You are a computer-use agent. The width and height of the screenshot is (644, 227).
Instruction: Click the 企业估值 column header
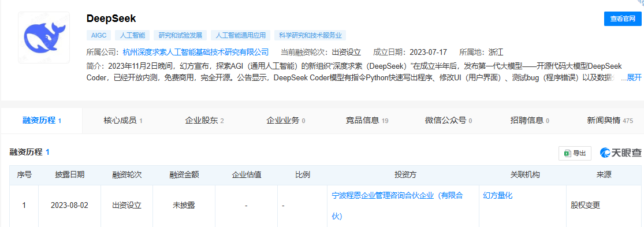(247, 175)
